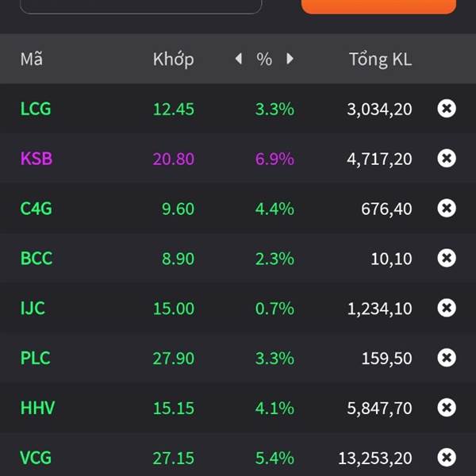Remove KSB from the watchlist
The image size is (476, 476).
[x=447, y=158]
